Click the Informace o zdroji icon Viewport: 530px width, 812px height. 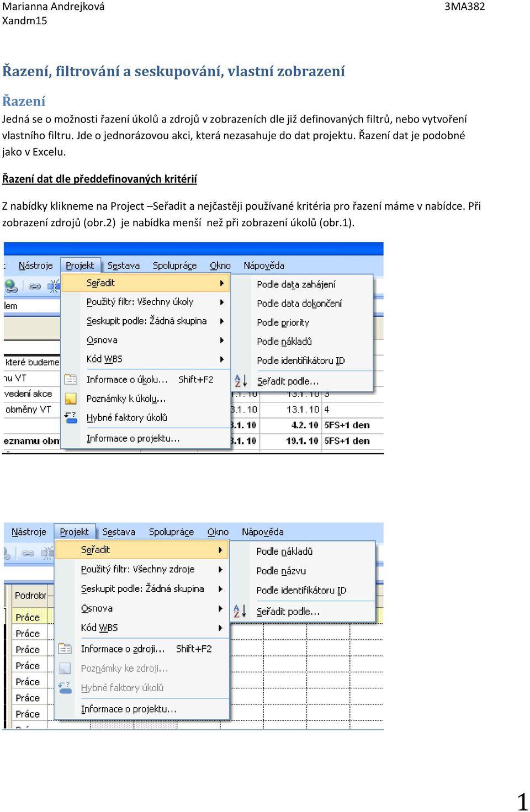click(x=65, y=649)
